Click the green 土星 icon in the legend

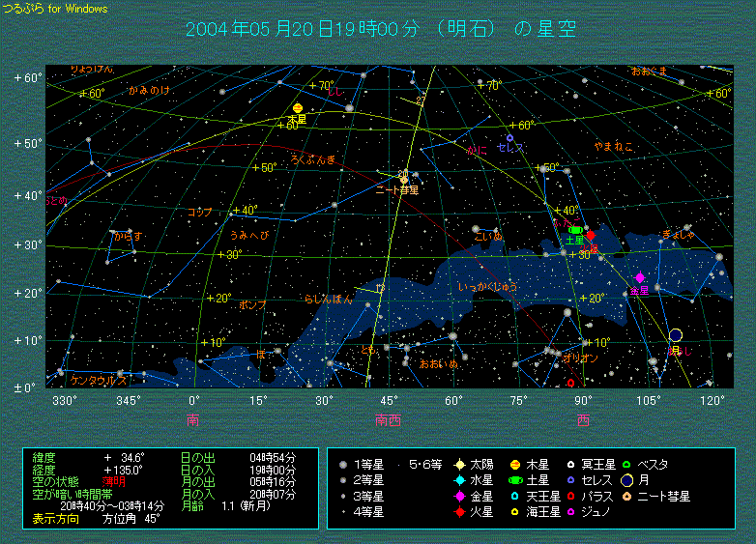click(x=515, y=480)
